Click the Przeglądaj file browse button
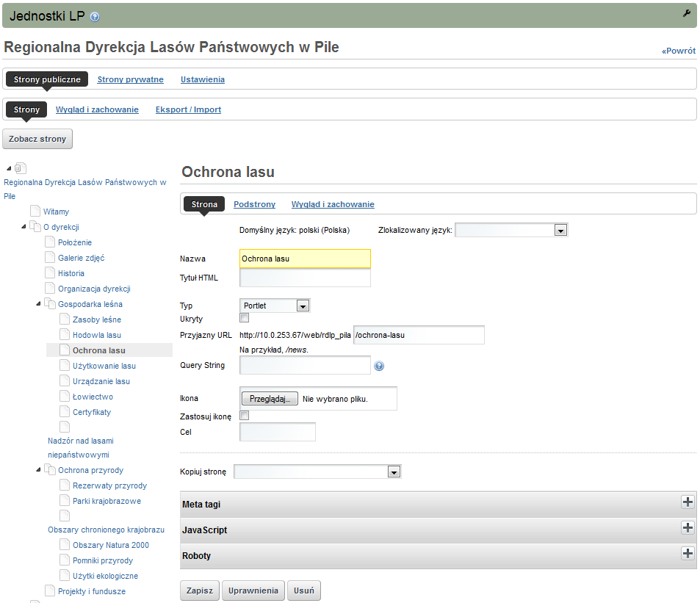Image resolution: width=700 pixels, height=603 pixels. 270,399
